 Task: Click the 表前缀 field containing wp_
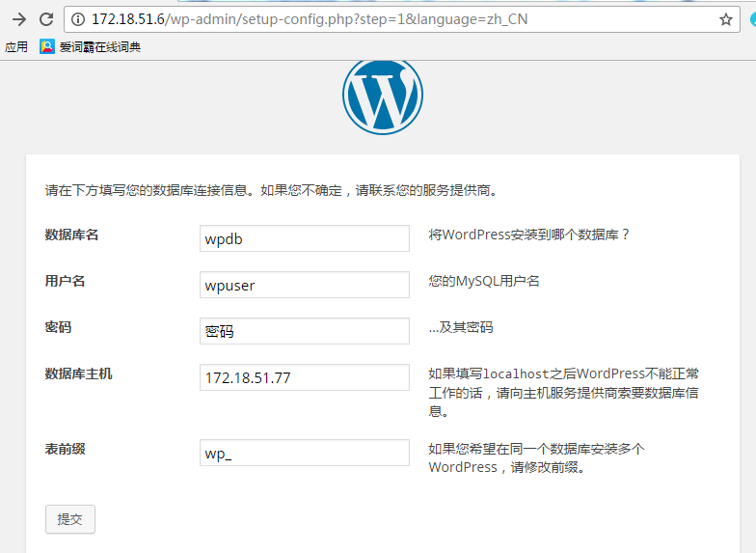(305, 453)
